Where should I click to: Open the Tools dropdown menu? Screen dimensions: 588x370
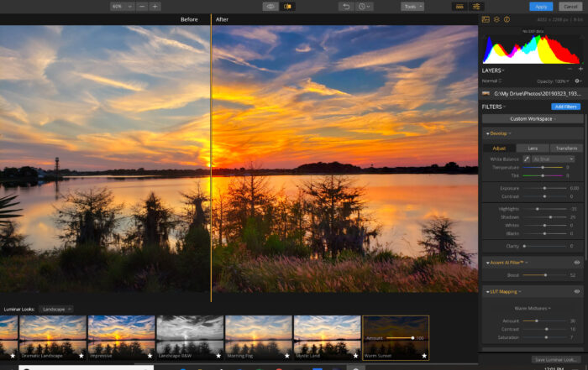point(412,6)
